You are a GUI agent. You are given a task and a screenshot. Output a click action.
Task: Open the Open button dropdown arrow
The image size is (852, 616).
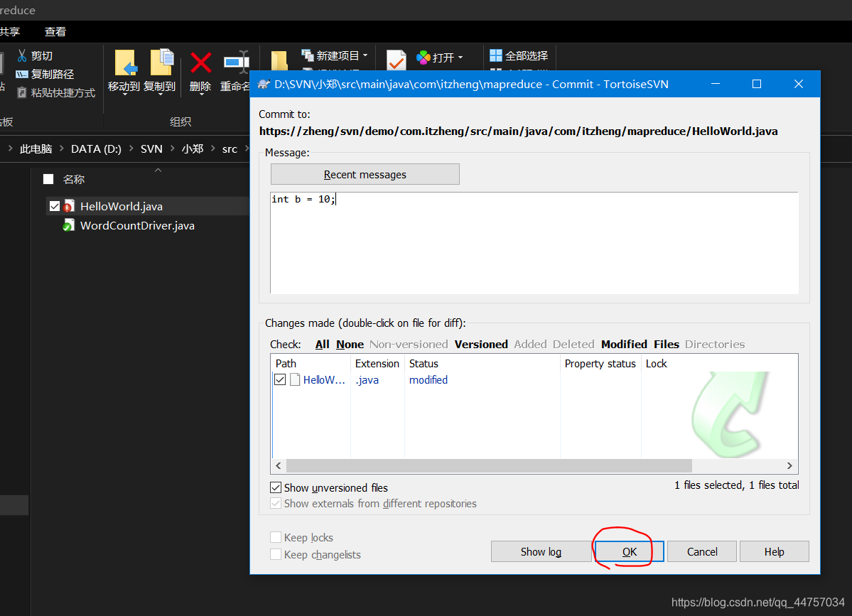pyautogui.click(x=460, y=58)
